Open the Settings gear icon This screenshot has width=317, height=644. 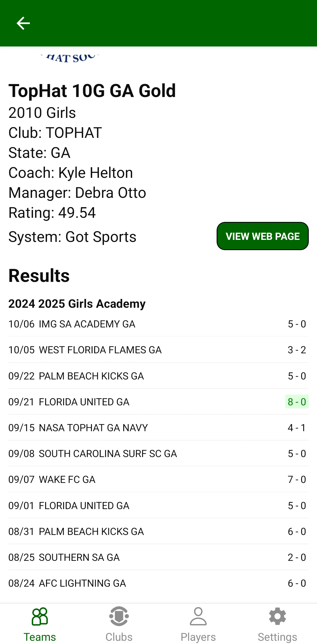(277, 616)
